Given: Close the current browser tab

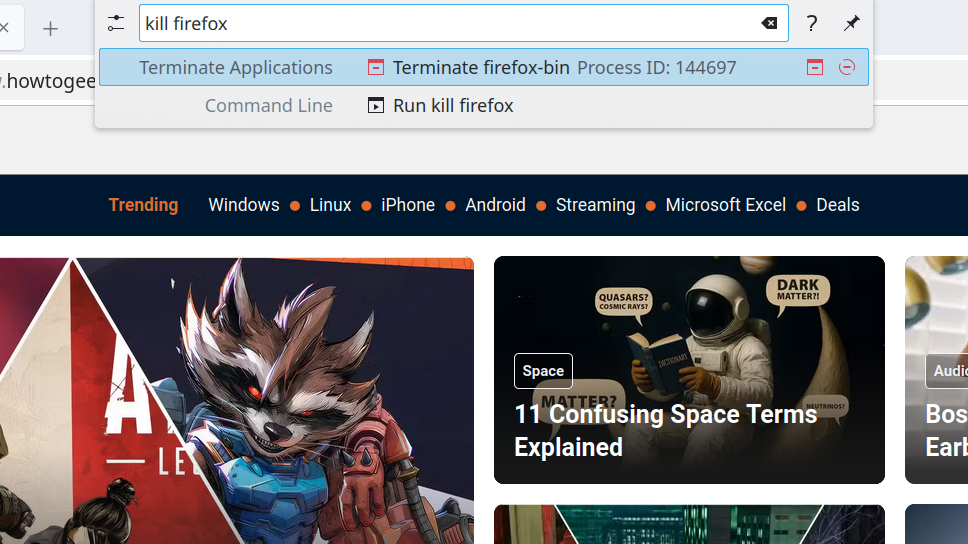Looking at the screenshot, I should coord(4,29).
